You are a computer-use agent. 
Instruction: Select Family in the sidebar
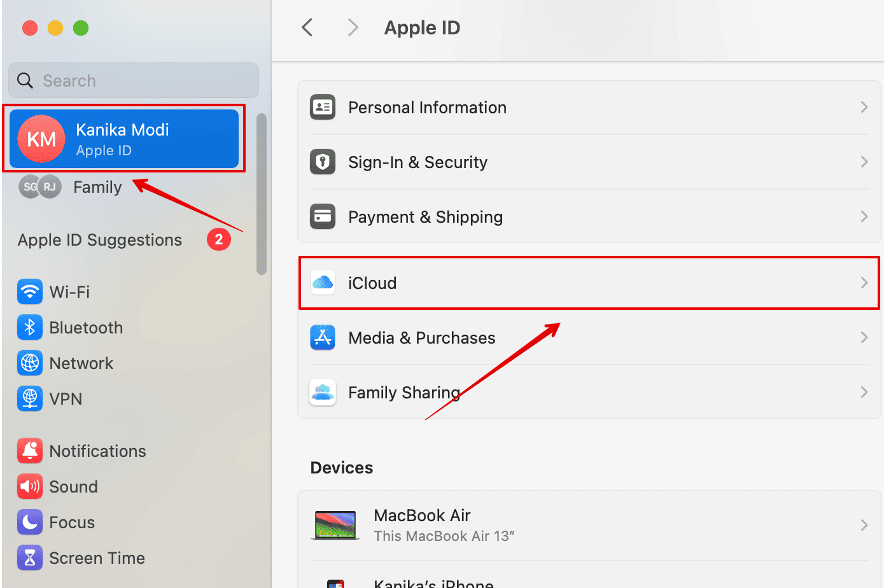[97, 187]
